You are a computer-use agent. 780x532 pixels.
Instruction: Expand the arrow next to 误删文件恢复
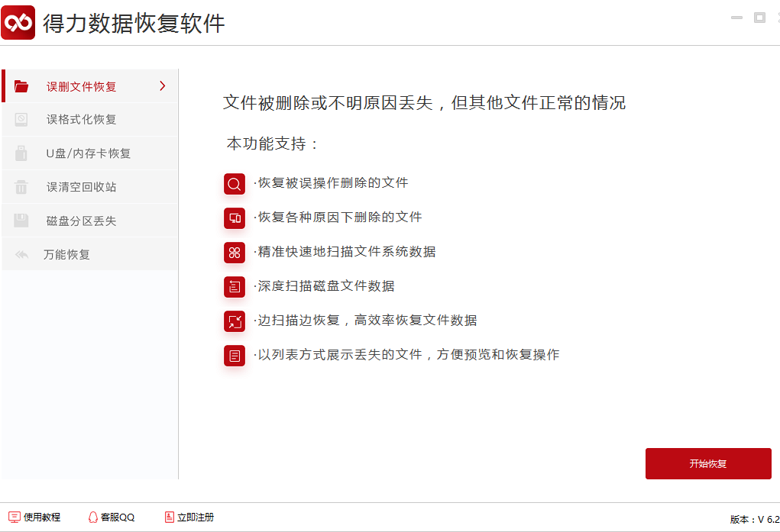[161, 86]
